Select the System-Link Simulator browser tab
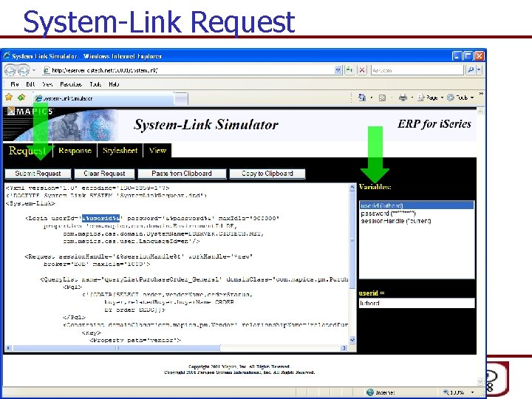Viewport: 532px width, 399px height. coord(103,98)
